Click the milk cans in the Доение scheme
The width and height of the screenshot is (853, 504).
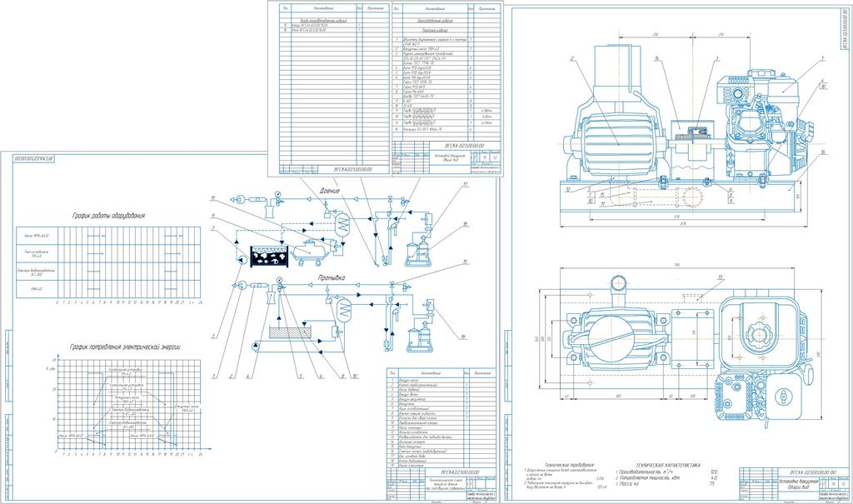pyautogui.click(x=417, y=250)
